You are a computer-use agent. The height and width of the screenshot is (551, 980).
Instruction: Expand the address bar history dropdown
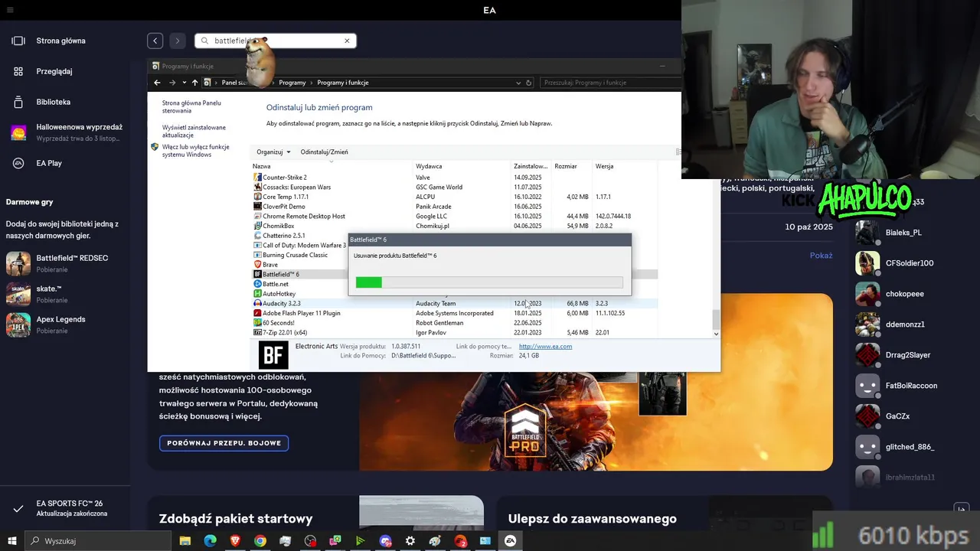pyautogui.click(x=518, y=83)
